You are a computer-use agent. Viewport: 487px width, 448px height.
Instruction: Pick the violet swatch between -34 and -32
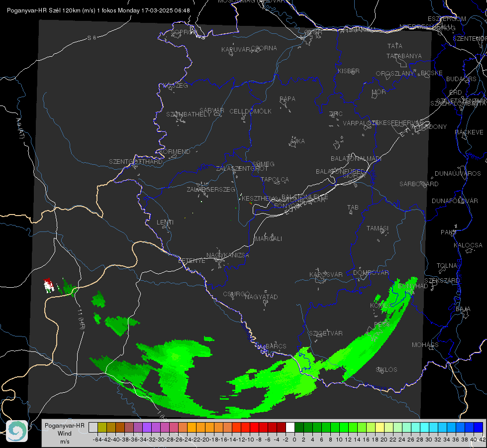tap(147, 427)
